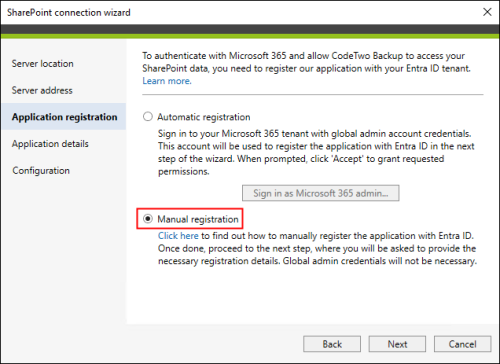The image size is (500, 364).
Task: Select the Automatic registration radio button
Action: coord(148,117)
